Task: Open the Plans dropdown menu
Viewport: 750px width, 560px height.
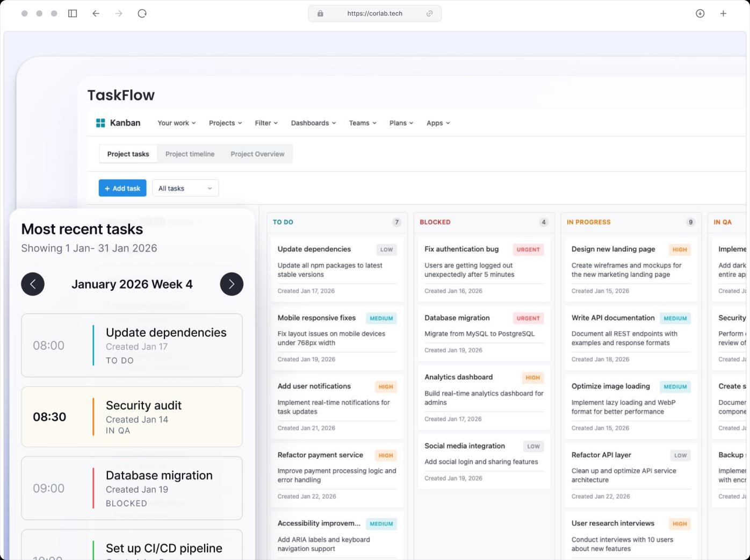Action: point(402,123)
